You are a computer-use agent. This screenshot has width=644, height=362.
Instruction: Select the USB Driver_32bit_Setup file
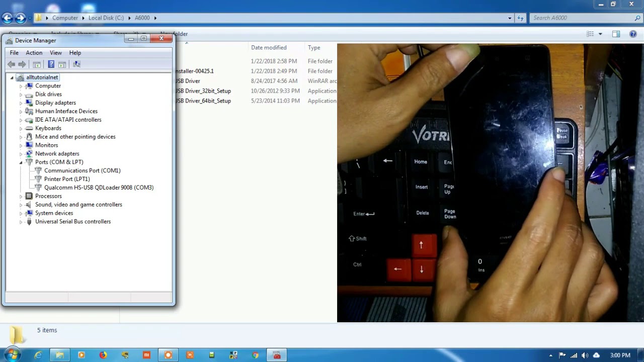coord(203,91)
